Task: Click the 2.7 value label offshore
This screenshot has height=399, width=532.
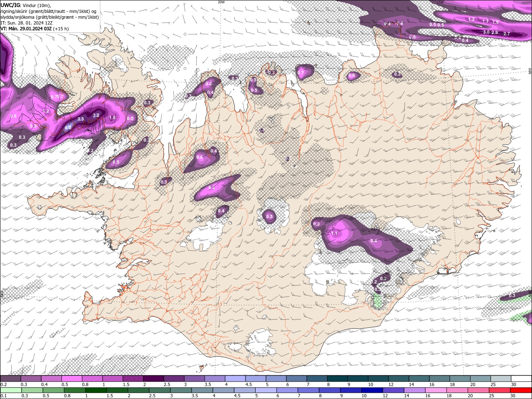Action: pos(507,34)
